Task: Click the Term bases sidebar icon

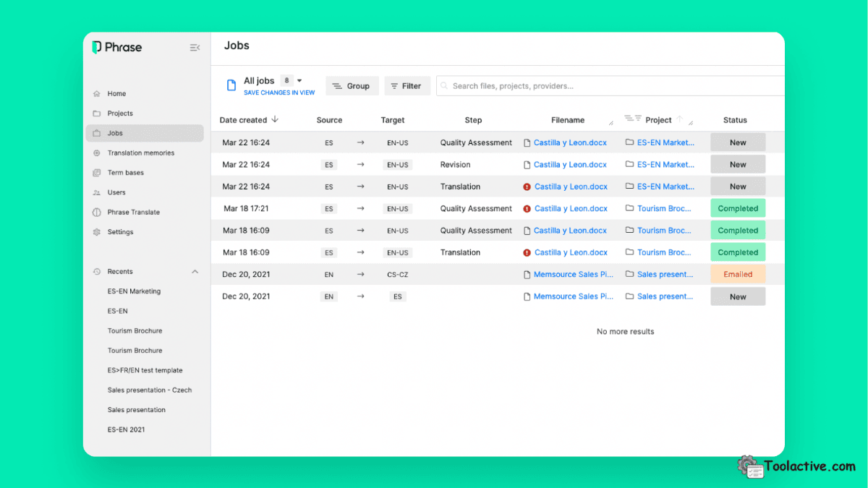Action: click(x=97, y=173)
